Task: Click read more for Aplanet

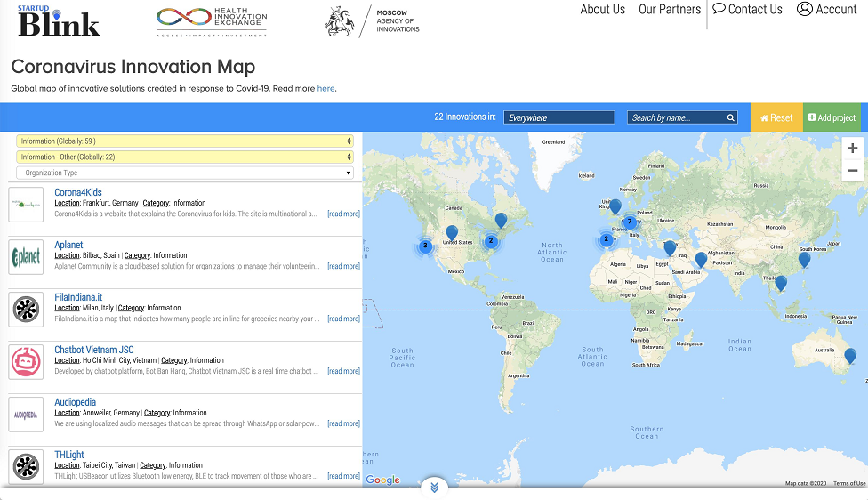Action: pos(343,266)
